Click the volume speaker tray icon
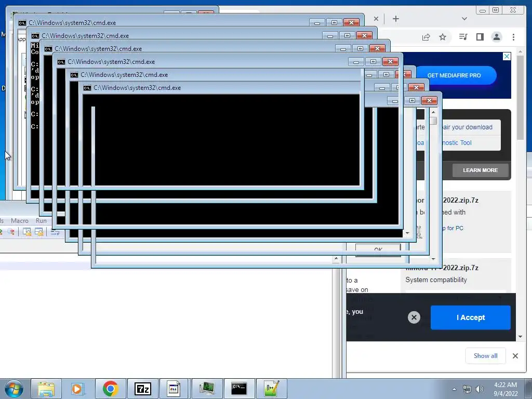The image size is (532, 399). coord(479,389)
